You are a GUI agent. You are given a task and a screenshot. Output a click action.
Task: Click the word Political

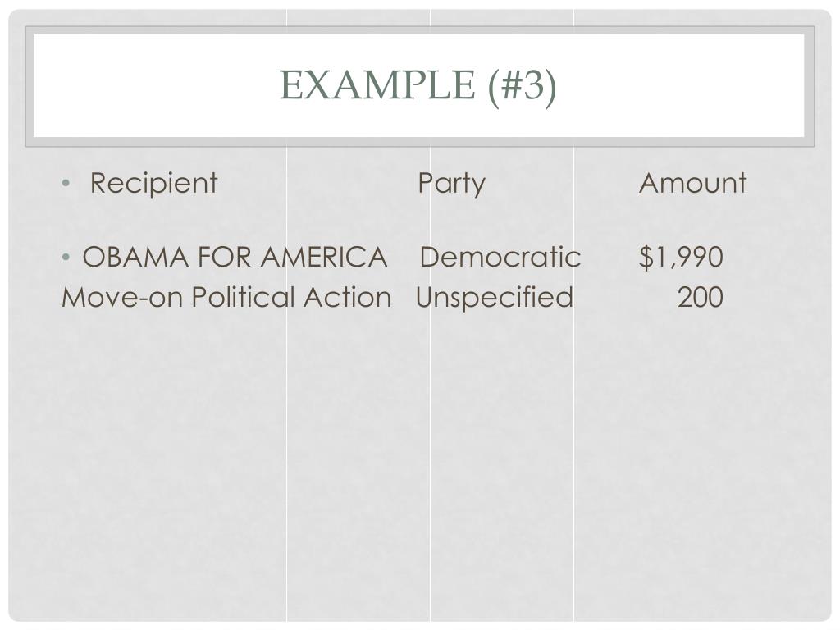coord(243,297)
